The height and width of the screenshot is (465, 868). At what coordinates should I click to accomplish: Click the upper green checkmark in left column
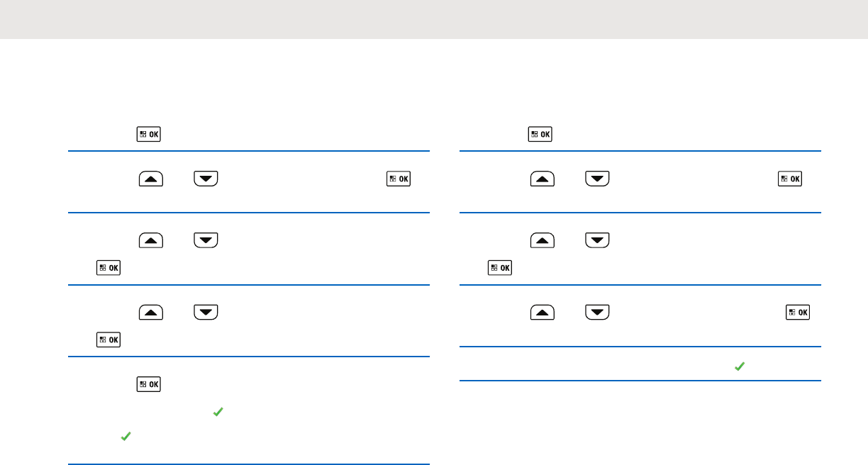218,411
